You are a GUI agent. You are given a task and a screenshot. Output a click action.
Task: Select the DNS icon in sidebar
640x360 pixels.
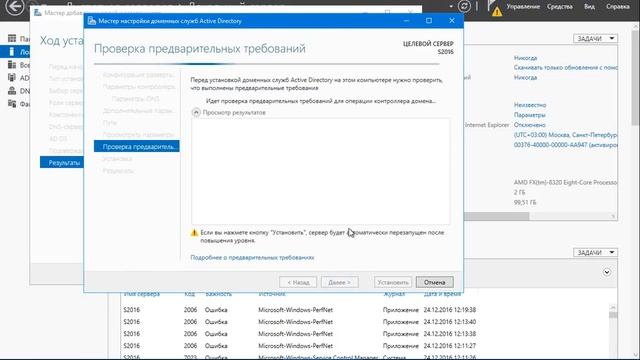(12, 91)
